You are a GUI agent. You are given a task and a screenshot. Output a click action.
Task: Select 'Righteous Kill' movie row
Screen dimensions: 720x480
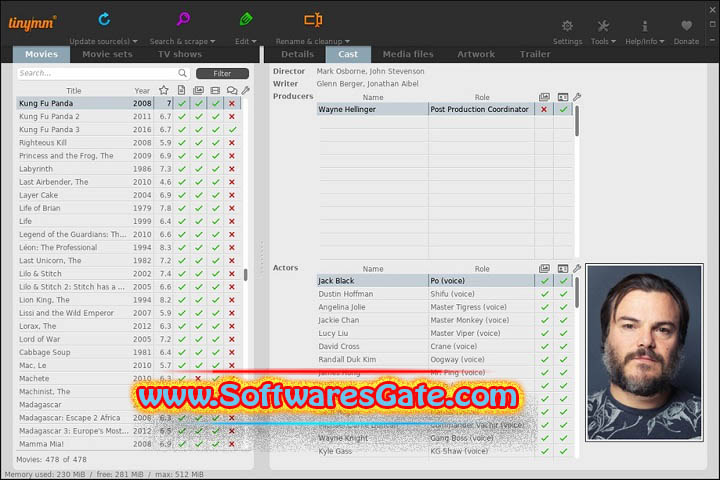coord(129,143)
